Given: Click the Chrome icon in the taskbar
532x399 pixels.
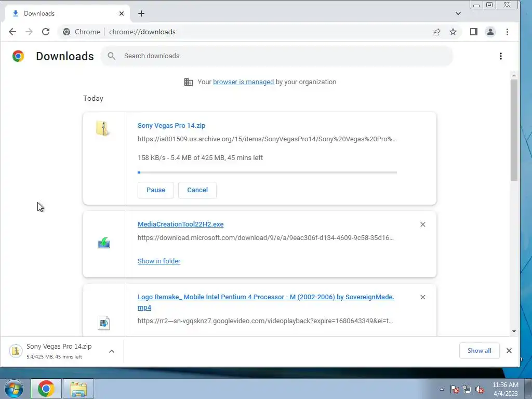Looking at the screenshot, I should tap(46, 389).
